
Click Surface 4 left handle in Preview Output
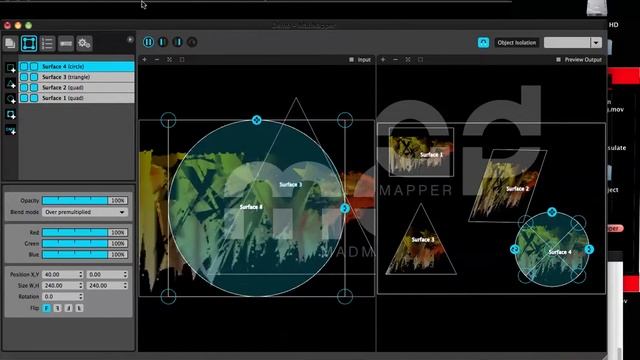coord(515,249)
